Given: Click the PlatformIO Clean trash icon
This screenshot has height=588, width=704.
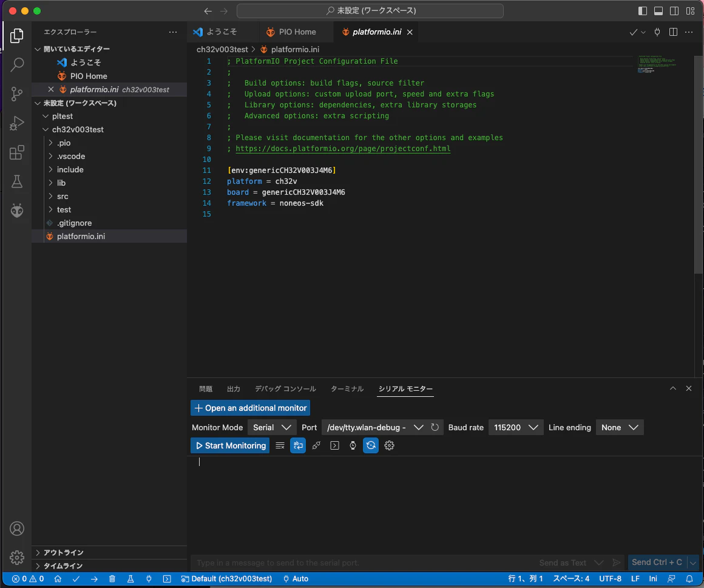Looking at the screenshot, I should point(112,579).
